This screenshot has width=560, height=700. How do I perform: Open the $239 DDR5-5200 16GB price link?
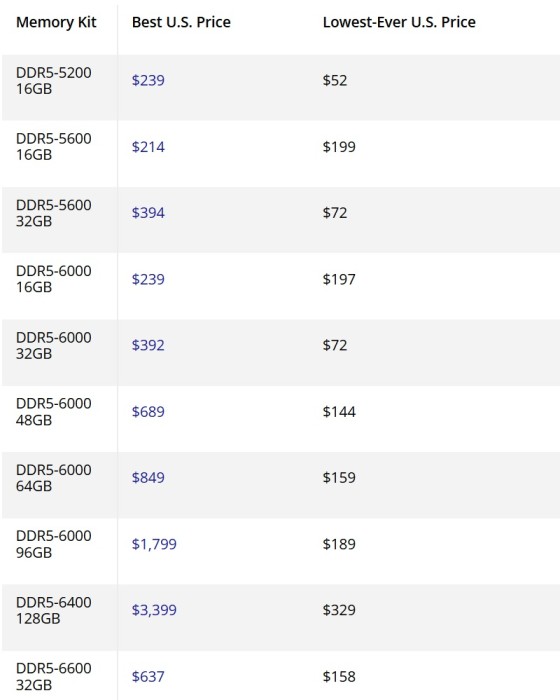(x=148, y=80)
